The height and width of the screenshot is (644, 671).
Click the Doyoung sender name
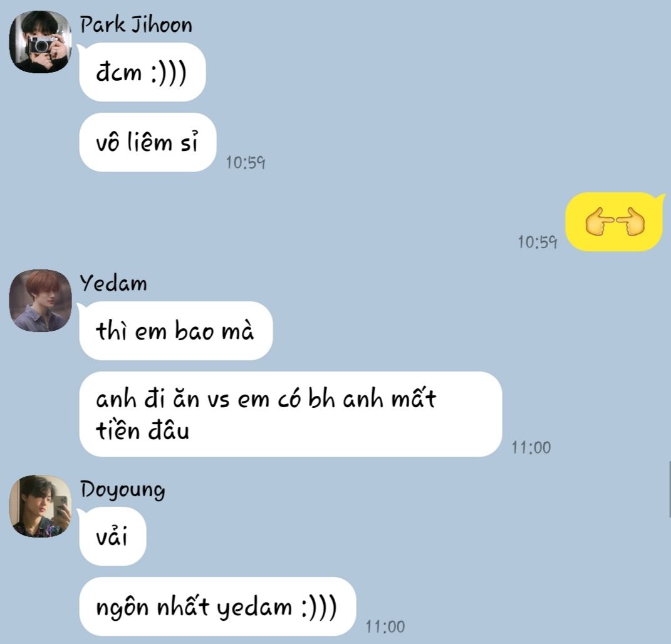pyautogui.click(x=123, y=489)
